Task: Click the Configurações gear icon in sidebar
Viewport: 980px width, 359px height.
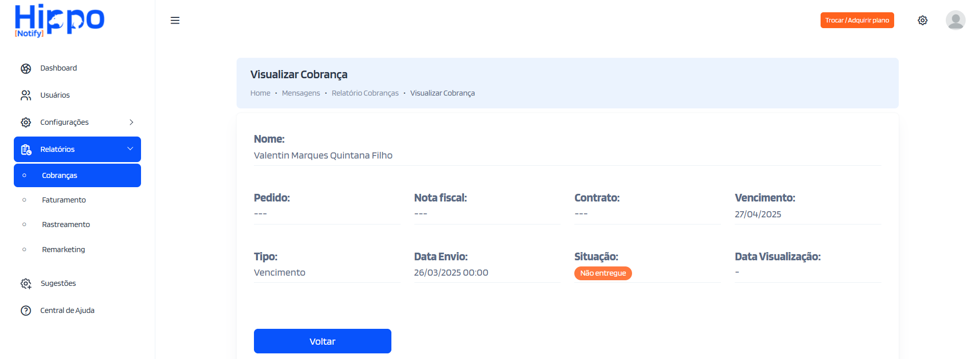Action: point(26,123)
